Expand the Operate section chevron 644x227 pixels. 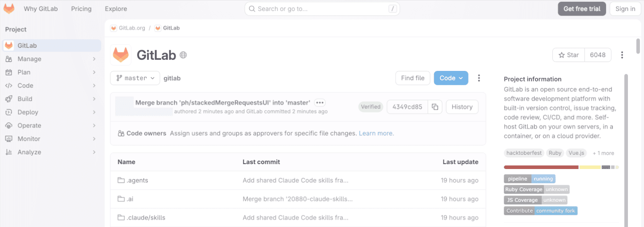94,126
